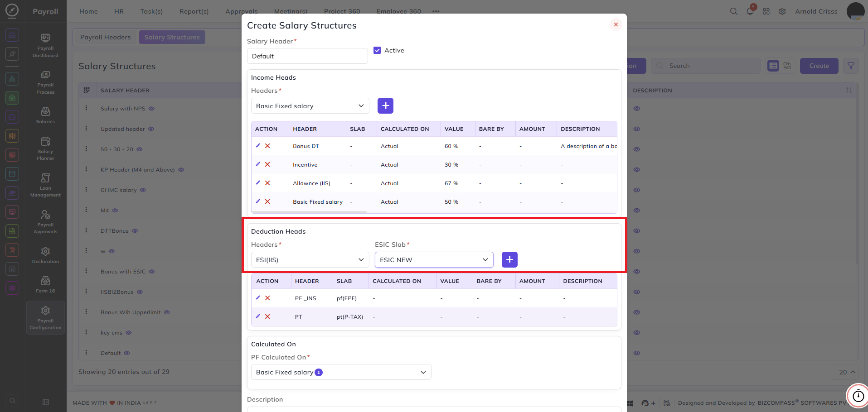Open the Home menu

88,11
